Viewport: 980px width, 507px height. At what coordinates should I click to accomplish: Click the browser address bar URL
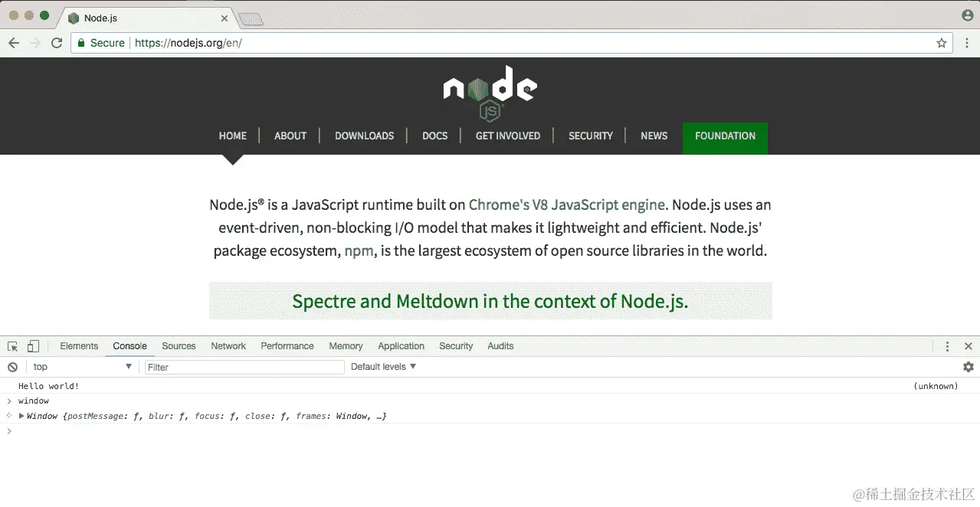pos(188,43)
